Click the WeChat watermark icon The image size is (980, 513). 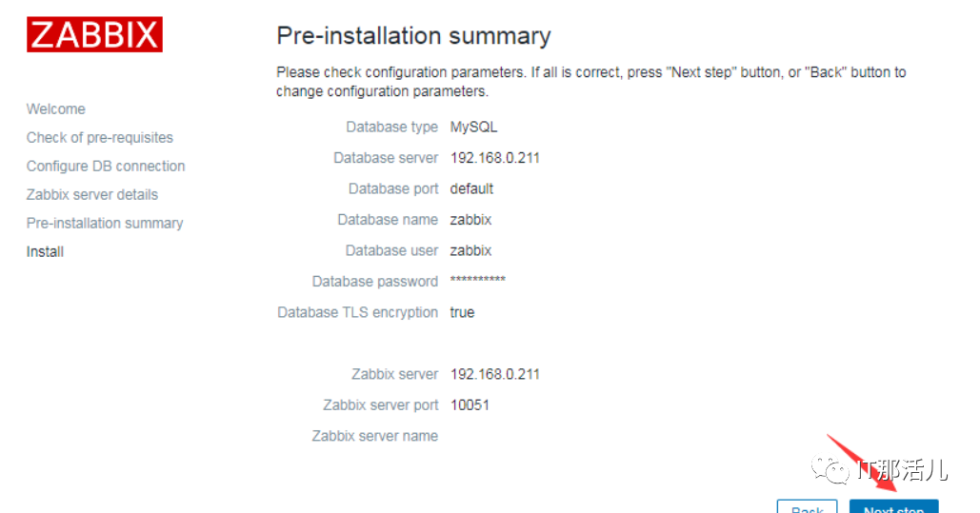tap(837, 469)
